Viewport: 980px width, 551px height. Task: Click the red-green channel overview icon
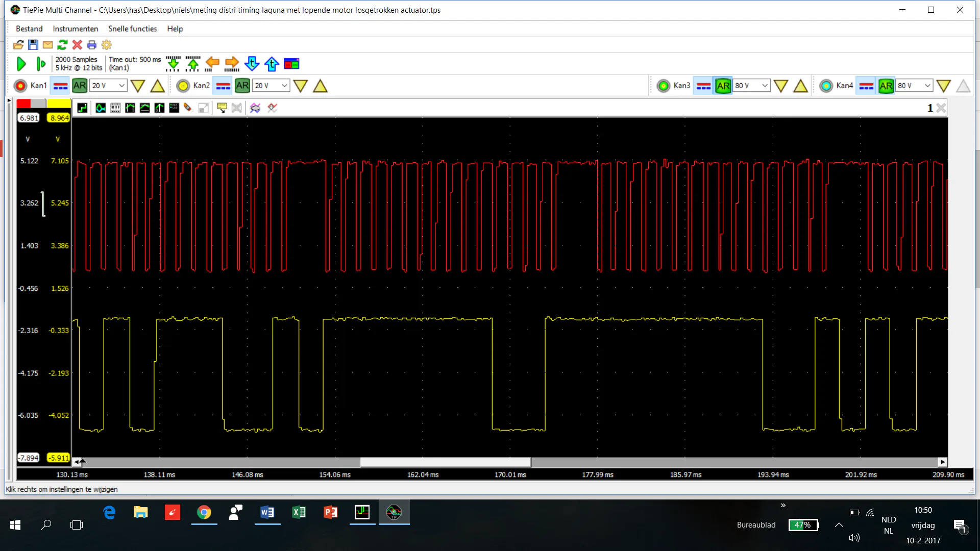click(x=291, y=64)
